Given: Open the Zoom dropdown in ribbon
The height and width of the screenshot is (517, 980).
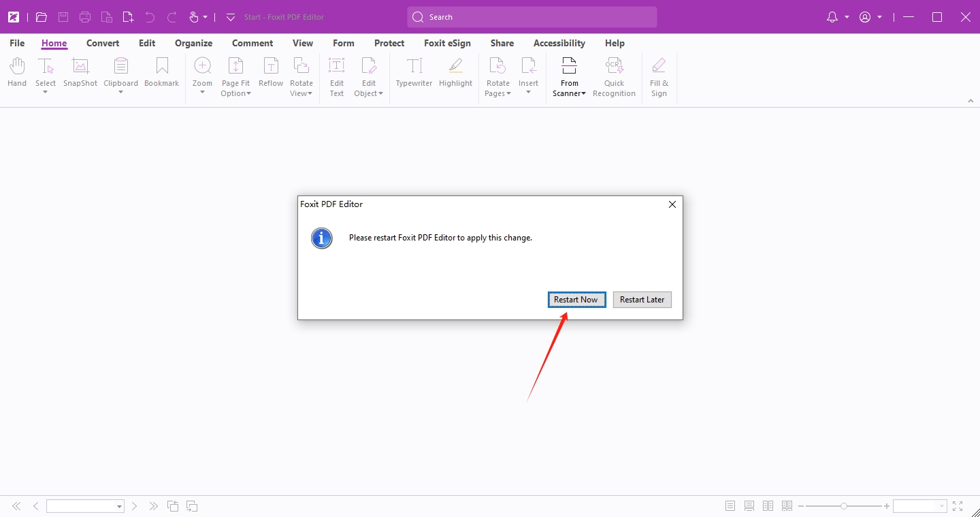Looking at the screenshot, I should pos(202,92).
